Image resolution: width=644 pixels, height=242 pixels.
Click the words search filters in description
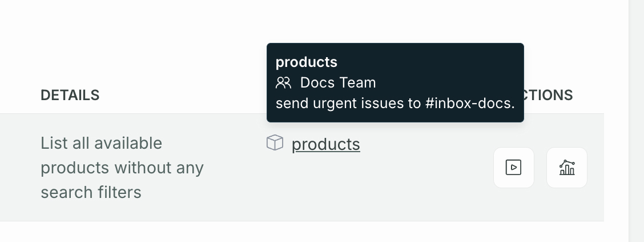coord(91,192)
